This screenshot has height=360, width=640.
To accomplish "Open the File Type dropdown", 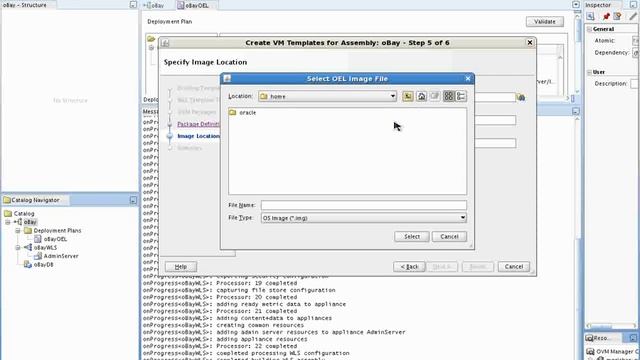I will click(x=364, y=218).
